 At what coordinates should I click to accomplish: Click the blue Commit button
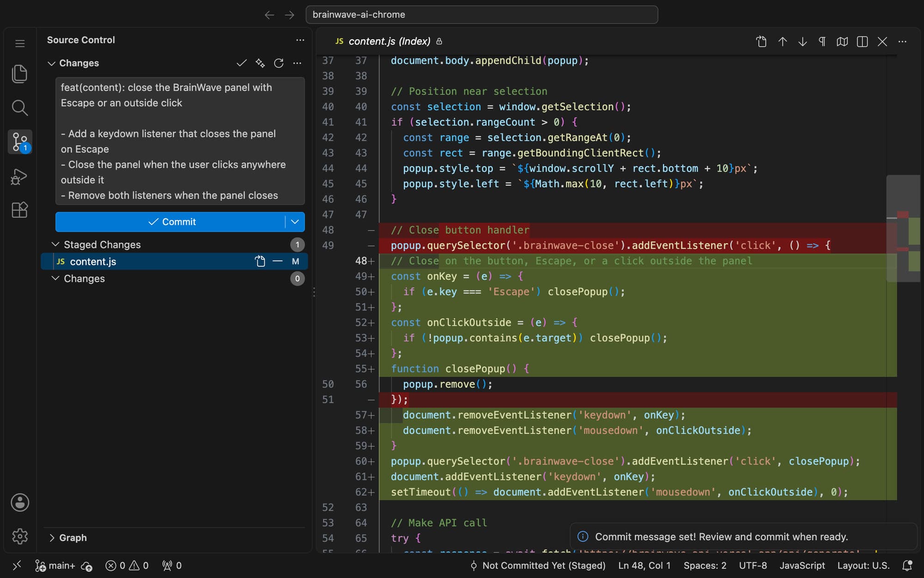[x=170, y=222]
